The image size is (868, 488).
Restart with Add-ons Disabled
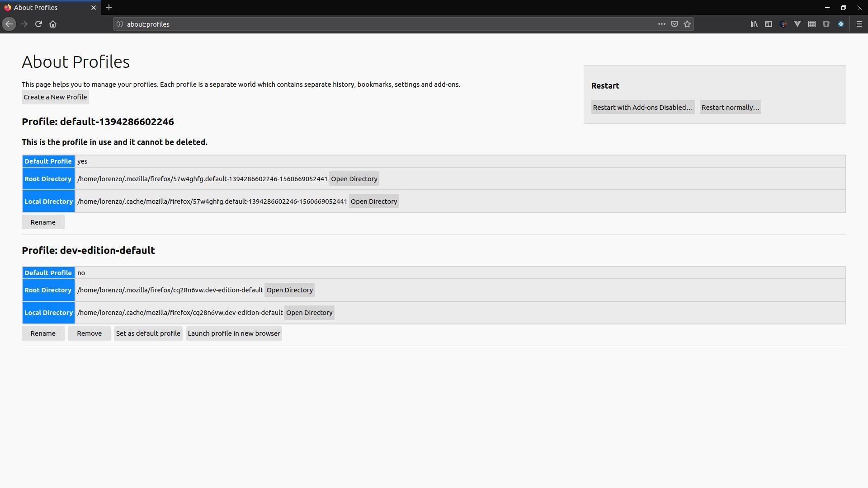point(642,107)
